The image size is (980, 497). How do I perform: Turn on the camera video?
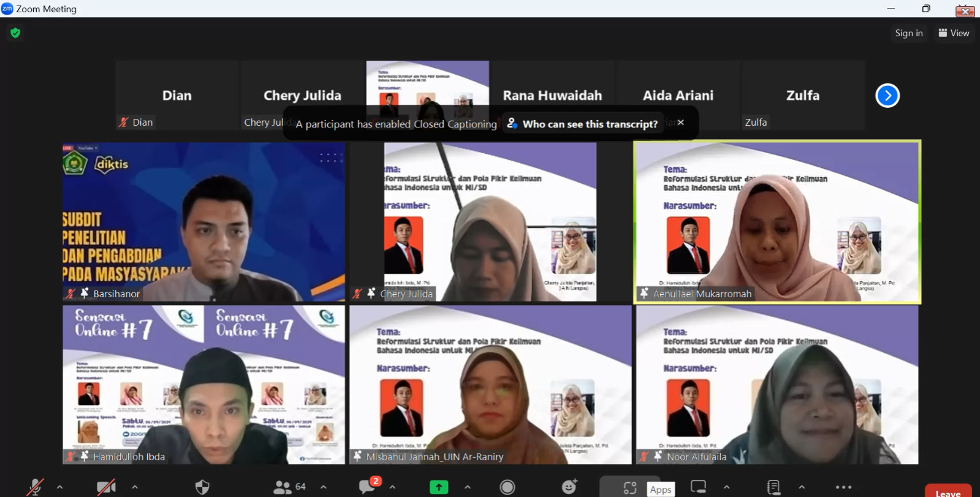point(106,487)
